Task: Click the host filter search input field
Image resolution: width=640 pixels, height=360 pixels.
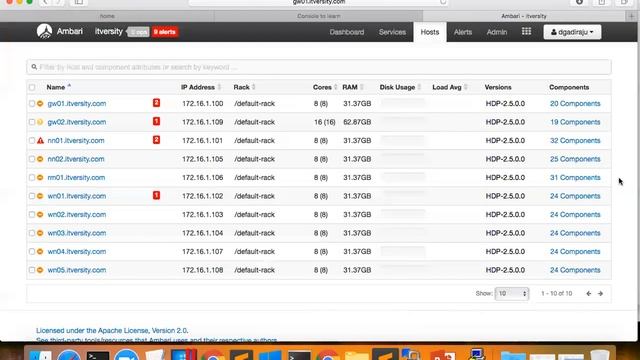Action: (x=319, y=67)
